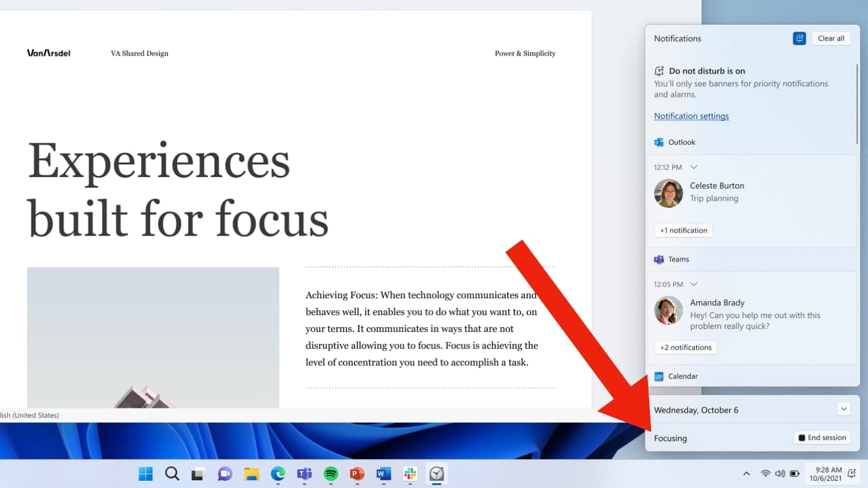The height and width of the screenshot is (488, 868).
Task: Open Task View on the taskbar
Action: (199, 474)
